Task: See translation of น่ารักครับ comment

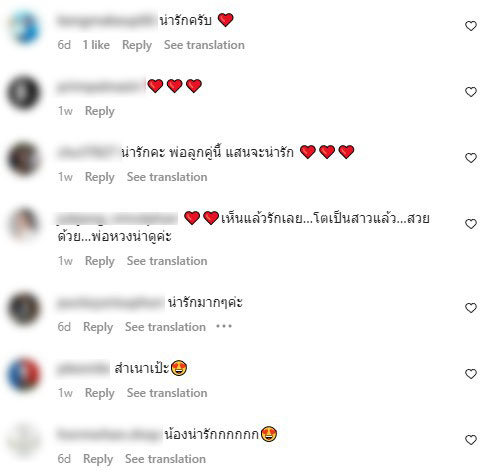Action: (204, 45)
